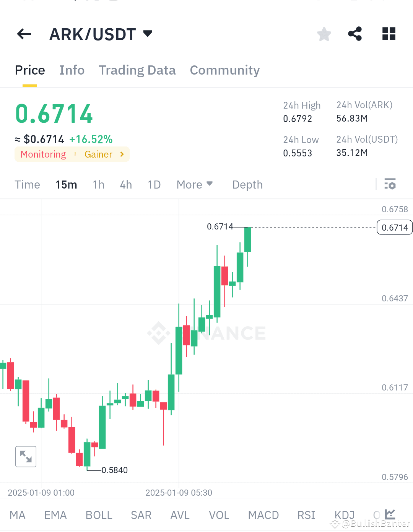Image resolution: width=413 pixels, height=532 pixels.
Task: Open chart display settings icon beside Depth
Action: click(390, 184)
